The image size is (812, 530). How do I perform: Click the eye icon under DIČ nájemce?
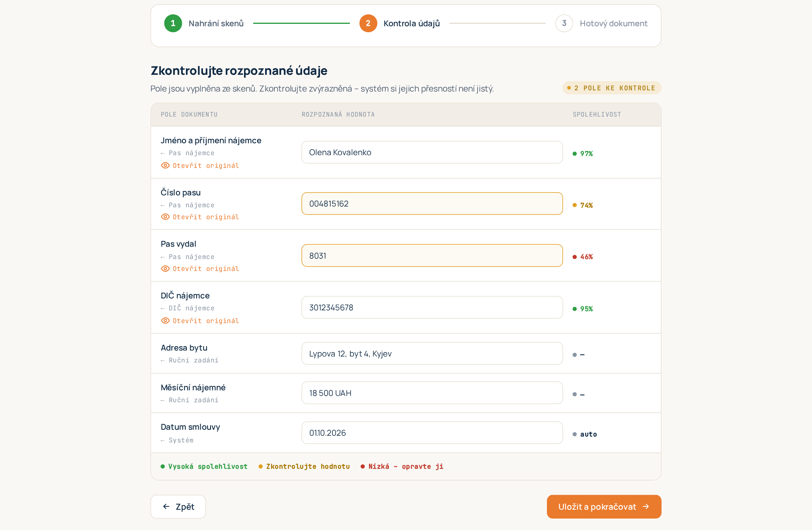click(165, 321)
